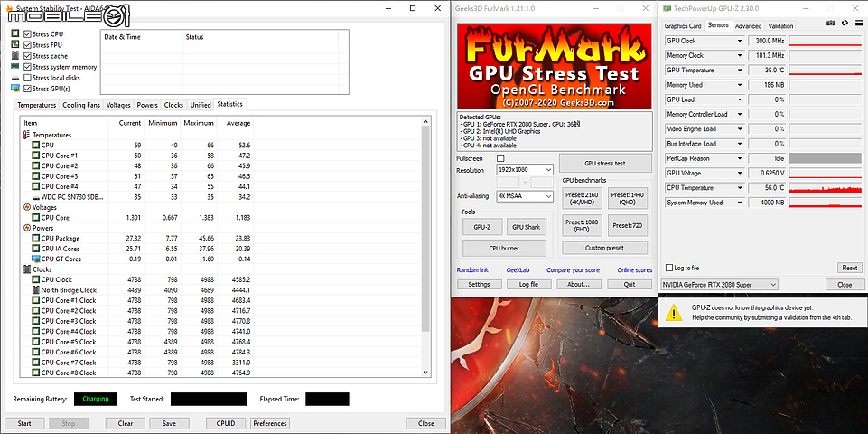The image size is (868, 434).
Task: Open the NVIDIA GeForce RTX 2080 Super dropdown
Action: (x=719, y=285)
